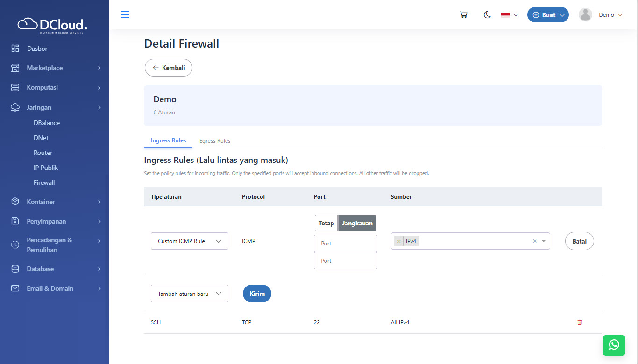Clear the IPv4 tag with its x
Screen dimensions: 638x364
(x=399, y=241)
